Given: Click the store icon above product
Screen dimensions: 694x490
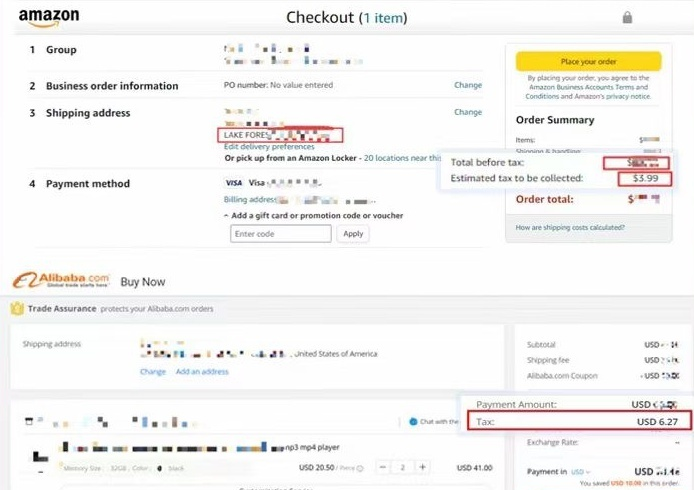Looking at the screenshot, I should point(29,422).
